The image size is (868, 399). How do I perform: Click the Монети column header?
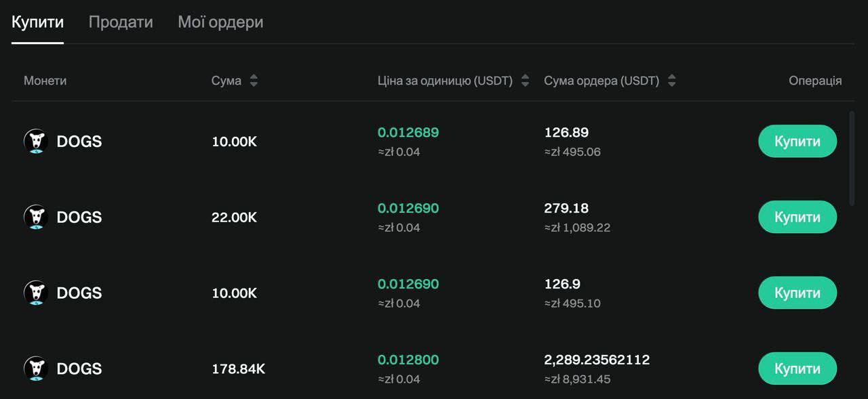click(x=45, y=81)
